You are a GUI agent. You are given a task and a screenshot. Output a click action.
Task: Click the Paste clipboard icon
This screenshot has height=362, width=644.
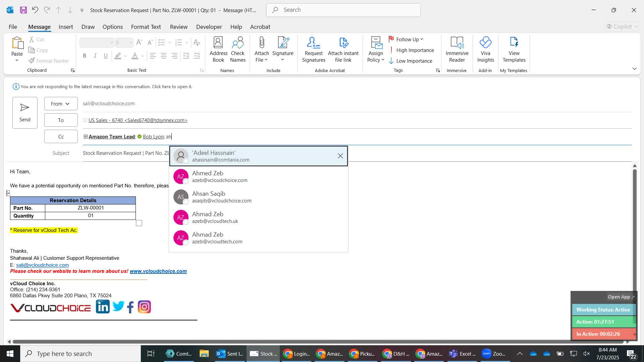click(17, 43)
